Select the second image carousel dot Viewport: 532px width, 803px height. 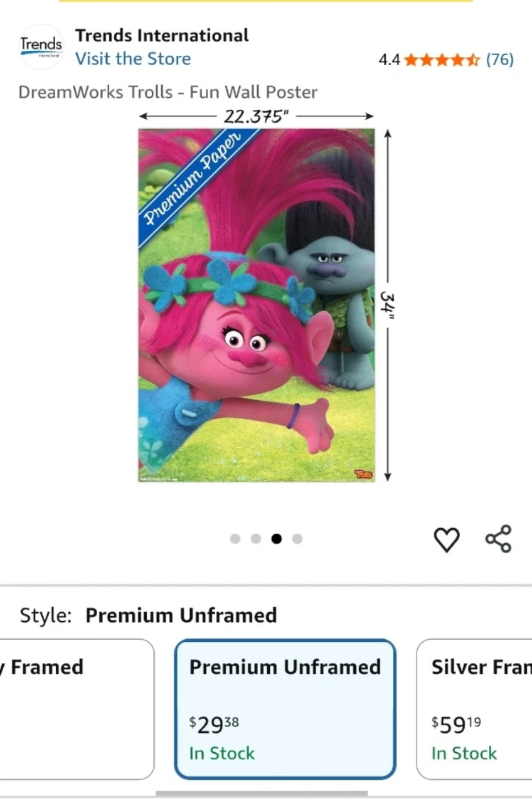coord(256,539)
